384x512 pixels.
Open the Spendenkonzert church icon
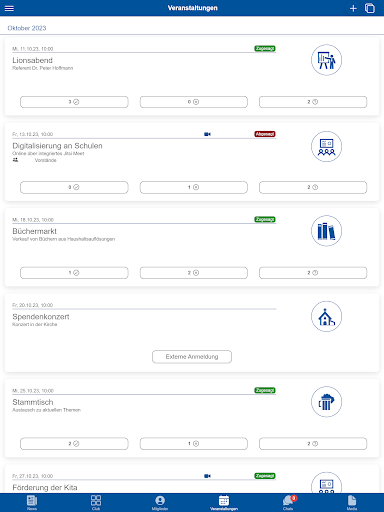[x=326, y=316]
